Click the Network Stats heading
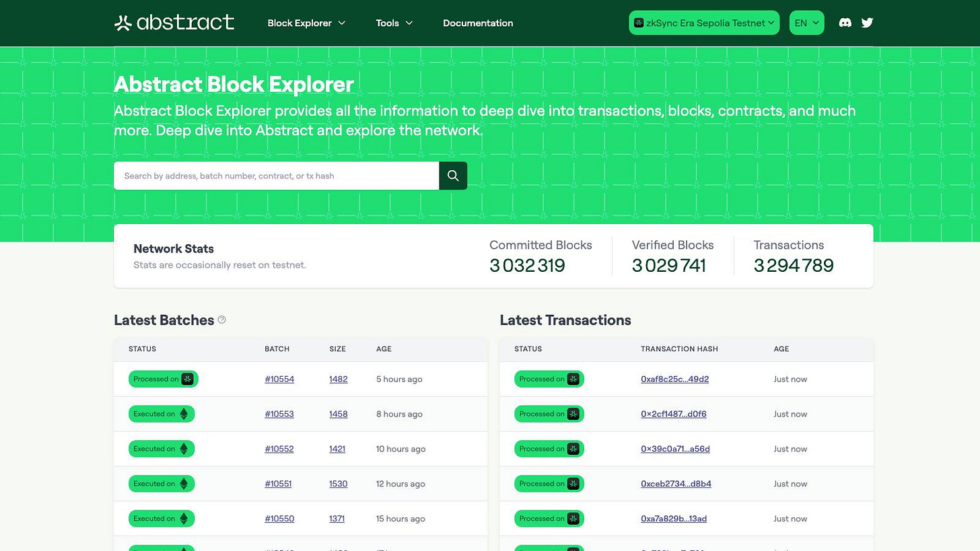980x551 pixels. [174, 249]
